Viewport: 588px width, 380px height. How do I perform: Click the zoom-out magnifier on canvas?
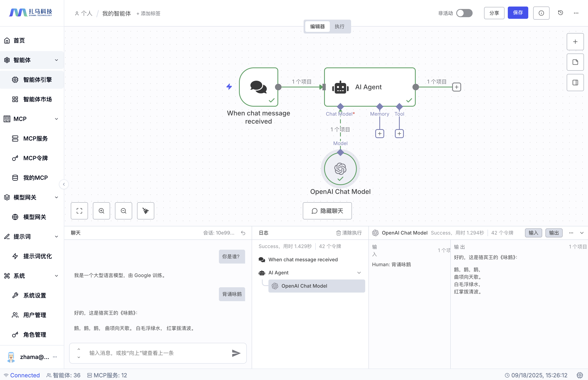(x=124, y=211)
